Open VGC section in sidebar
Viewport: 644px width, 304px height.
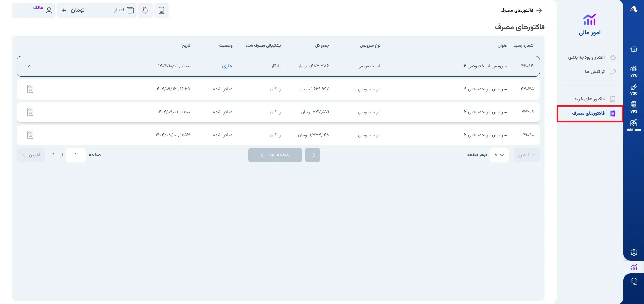pyautogui.click(x=634, y=89)
